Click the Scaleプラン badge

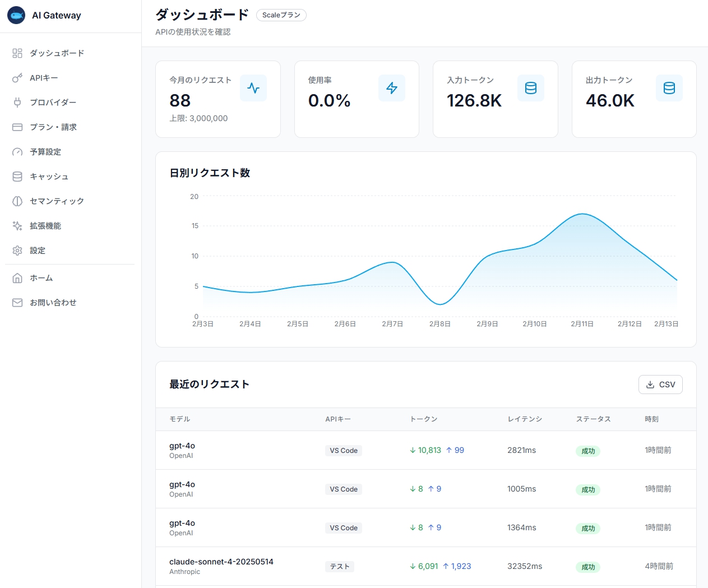281,15
